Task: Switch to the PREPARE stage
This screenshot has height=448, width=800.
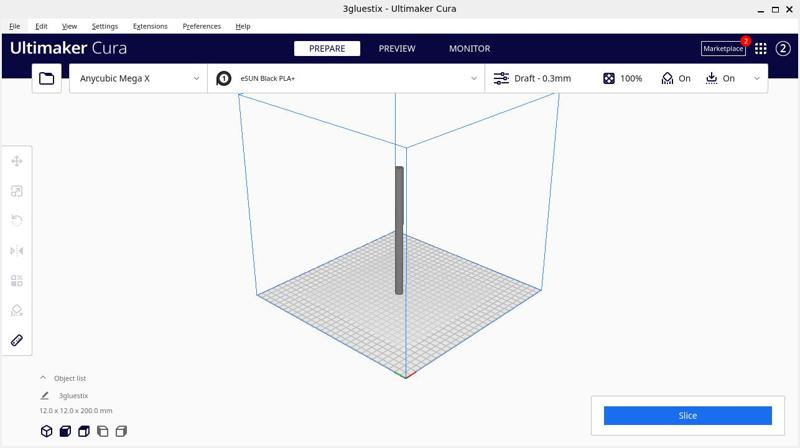Action: click(x=327, y=48)
